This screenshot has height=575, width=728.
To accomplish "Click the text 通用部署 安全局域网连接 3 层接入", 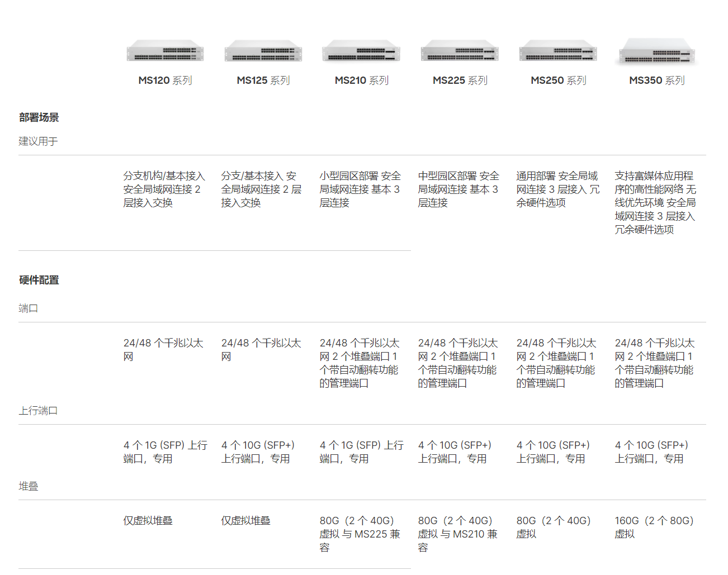I will (557, 189).
